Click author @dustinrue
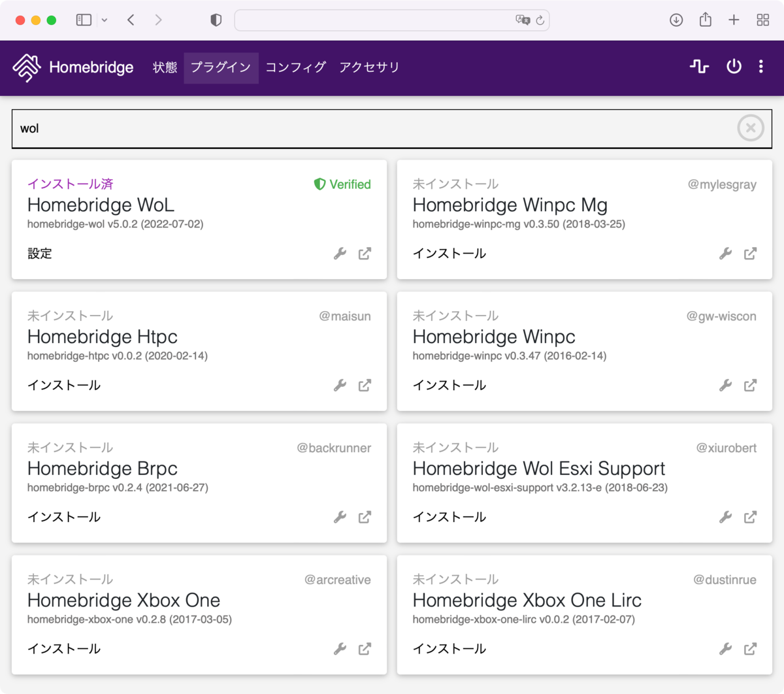Image resolution: width=784 pixels, height=694 pixels. pyautogui.click(x=725, y=580)
